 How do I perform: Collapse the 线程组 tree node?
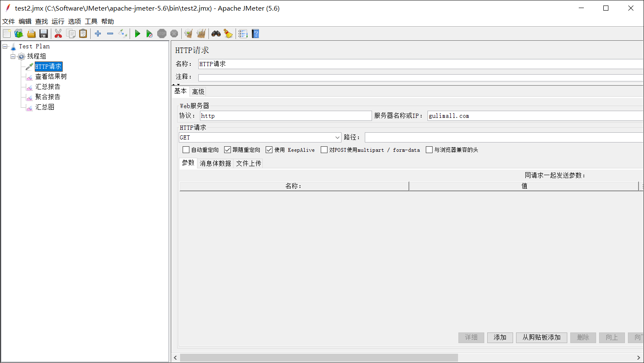(x=13, y=56)
